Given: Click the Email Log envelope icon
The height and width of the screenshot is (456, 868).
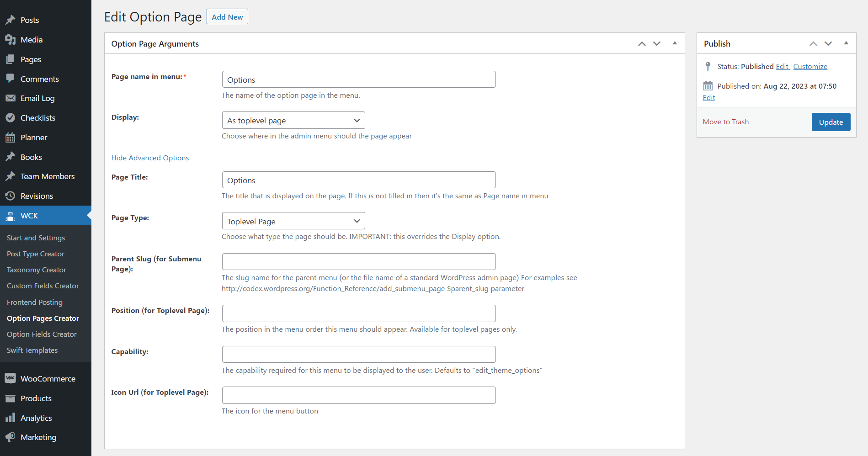Looking at the screenshot, I should click(11, 98).
